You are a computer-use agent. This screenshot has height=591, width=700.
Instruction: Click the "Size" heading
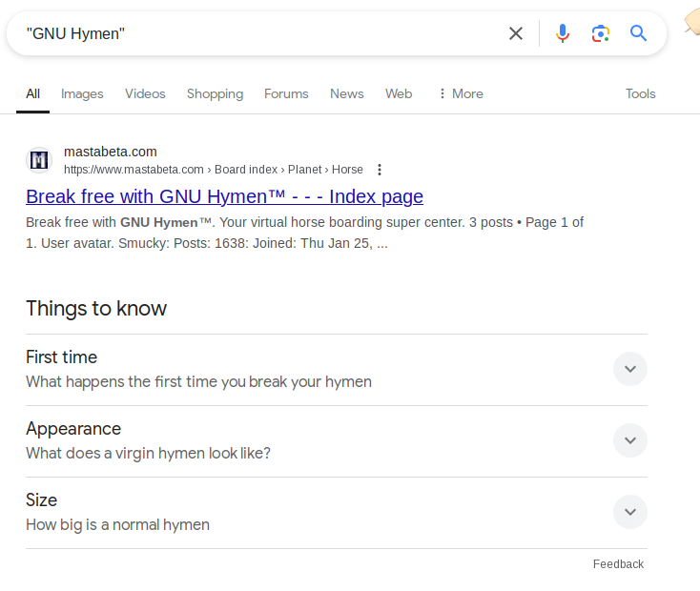pos(42,499)
